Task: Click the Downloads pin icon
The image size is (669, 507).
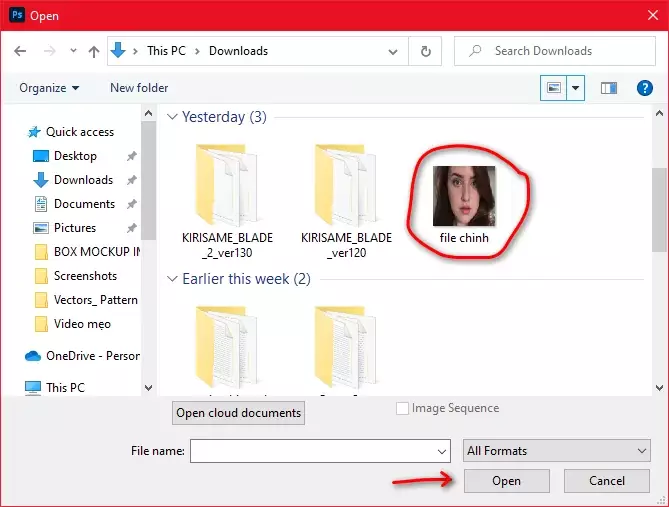Action: click(131, 180)
